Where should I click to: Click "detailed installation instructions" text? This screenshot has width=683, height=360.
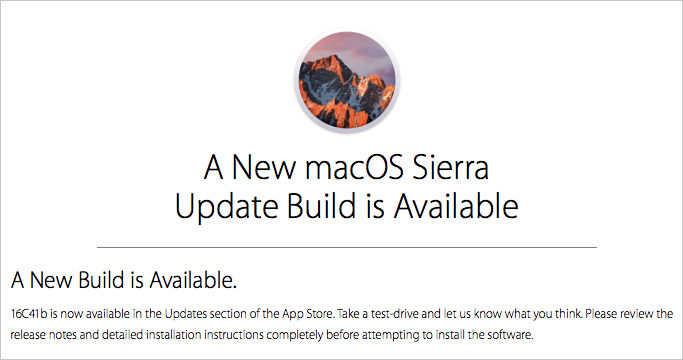[183, 335]
